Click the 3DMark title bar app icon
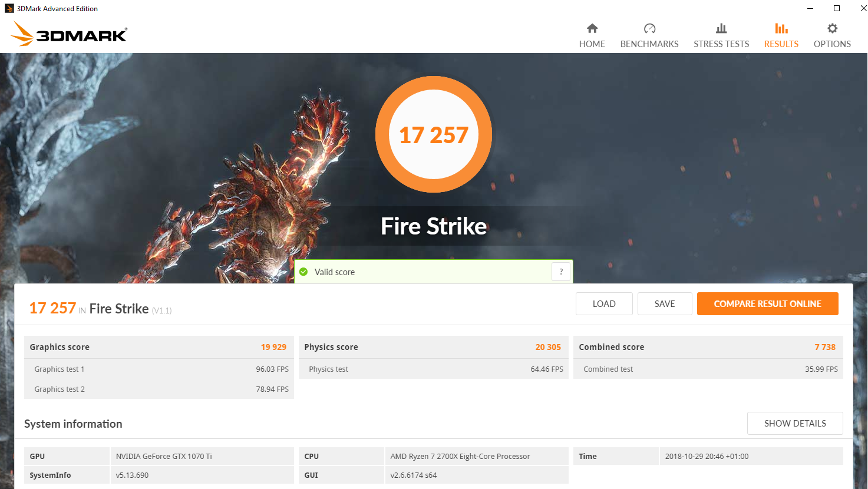The image size is (868, 489). (x=9, y=8)
